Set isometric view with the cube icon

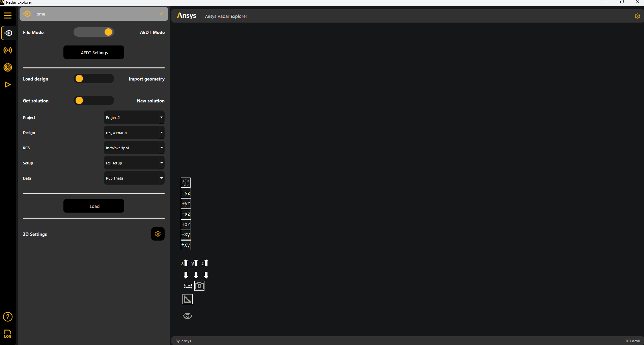186,183
